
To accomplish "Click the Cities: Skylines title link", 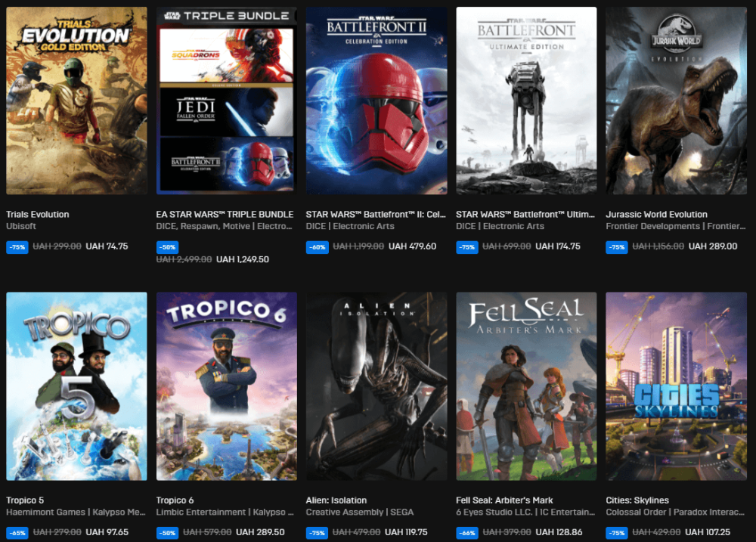I will point(637,500).
